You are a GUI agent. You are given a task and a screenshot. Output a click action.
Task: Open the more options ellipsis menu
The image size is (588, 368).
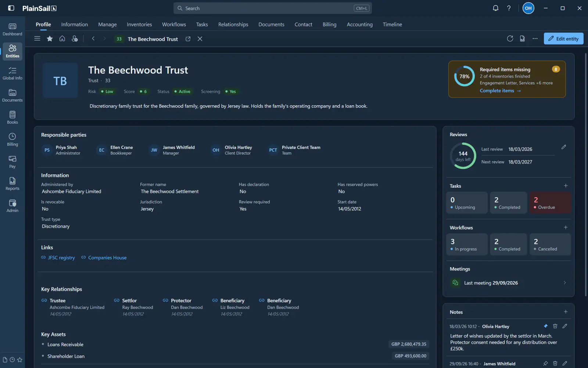pos(535,39)
